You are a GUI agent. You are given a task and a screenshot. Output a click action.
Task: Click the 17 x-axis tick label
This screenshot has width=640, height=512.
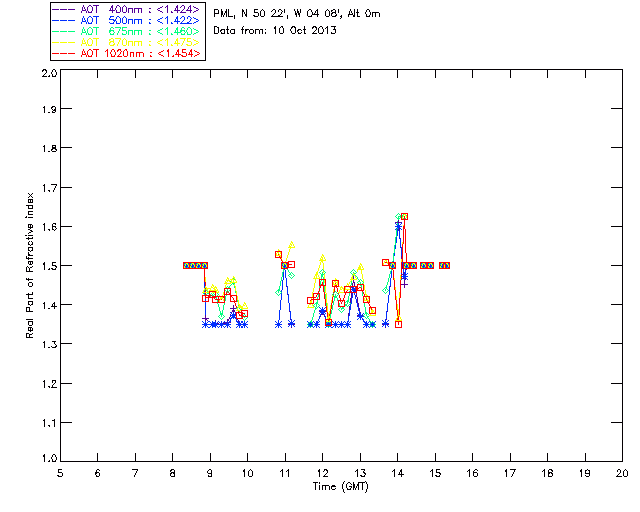510,474
